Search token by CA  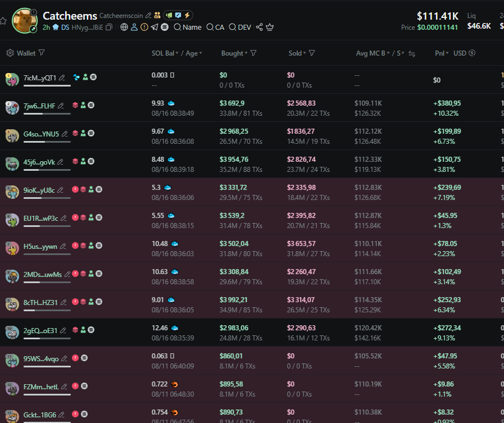tap(215, 28)
